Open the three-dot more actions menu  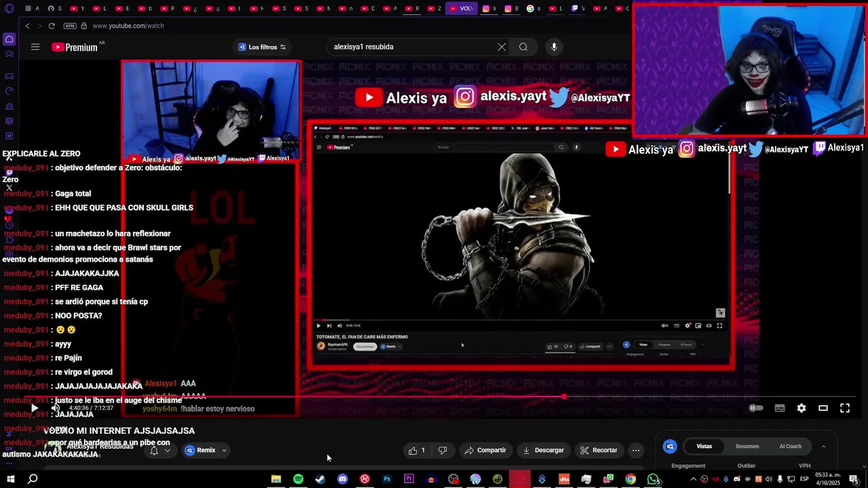[636, 450]
